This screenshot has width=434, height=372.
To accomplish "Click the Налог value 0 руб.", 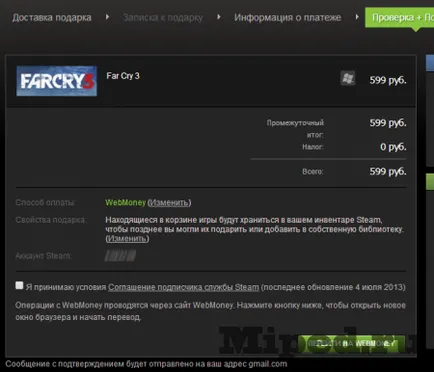I will [x=393, y=147].
